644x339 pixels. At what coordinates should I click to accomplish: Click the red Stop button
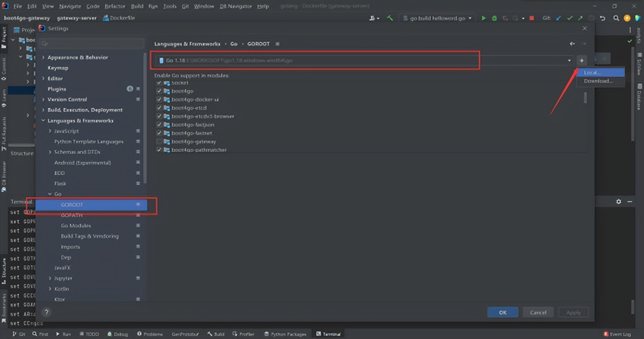531,18
